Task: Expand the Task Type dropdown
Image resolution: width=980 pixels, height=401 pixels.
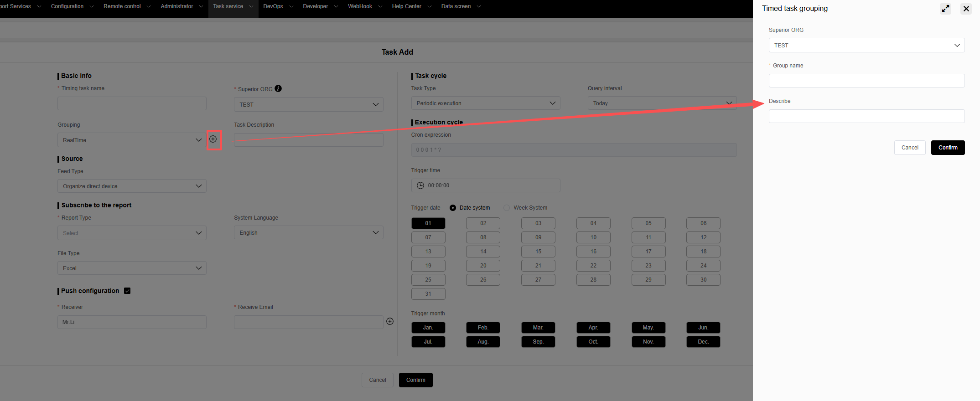Action: point(485,103)
